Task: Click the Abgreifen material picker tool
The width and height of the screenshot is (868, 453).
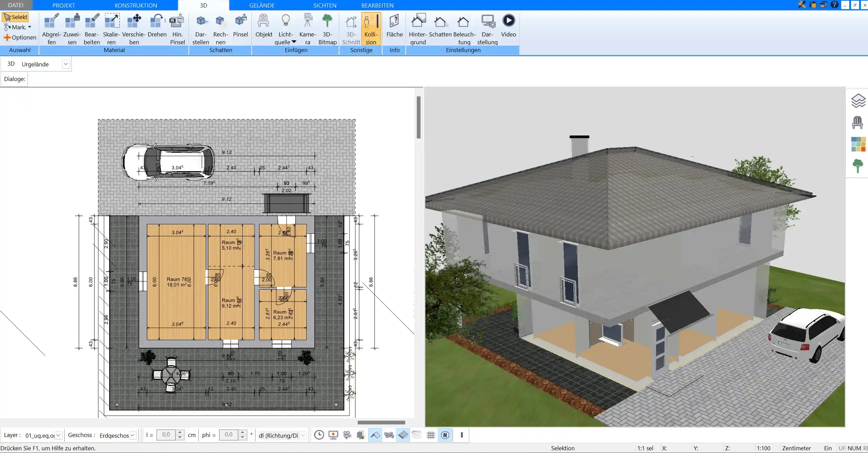Action: [51, 29]
